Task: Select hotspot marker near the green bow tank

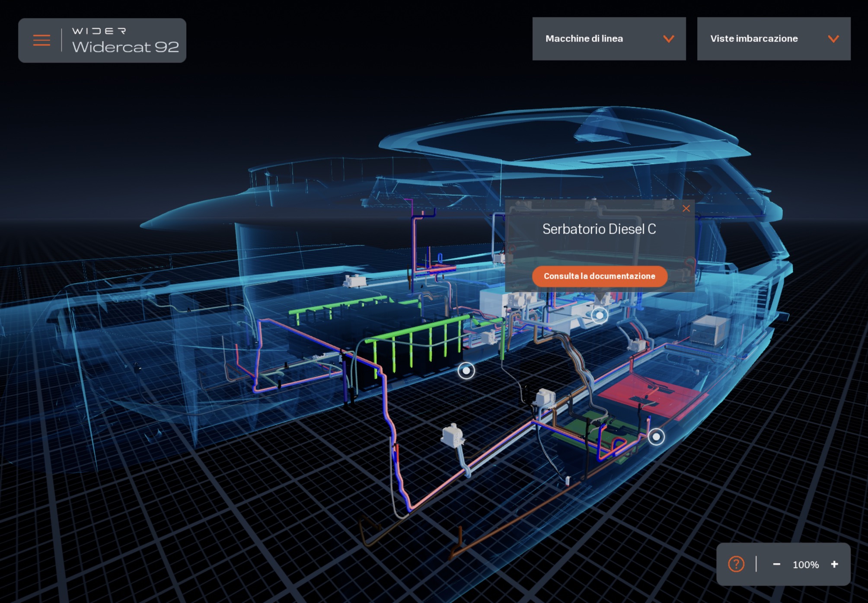Action: pyautogui.click(x=656, y=437)
